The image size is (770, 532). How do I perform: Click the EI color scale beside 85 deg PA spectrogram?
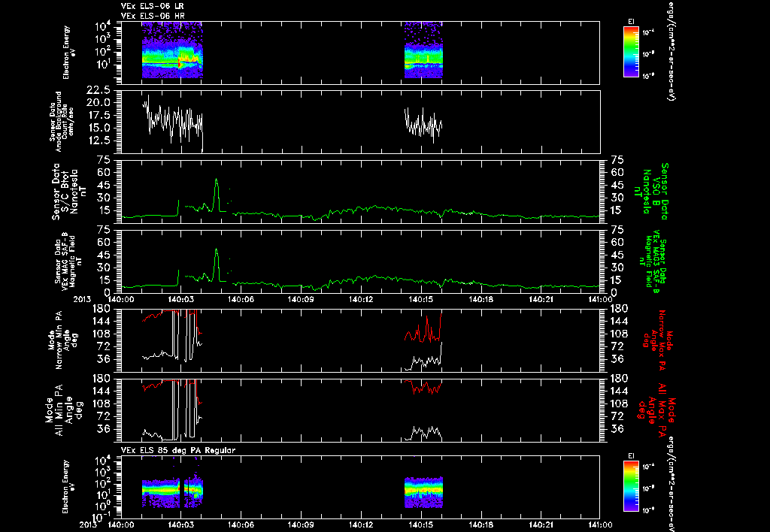(631, 486)
